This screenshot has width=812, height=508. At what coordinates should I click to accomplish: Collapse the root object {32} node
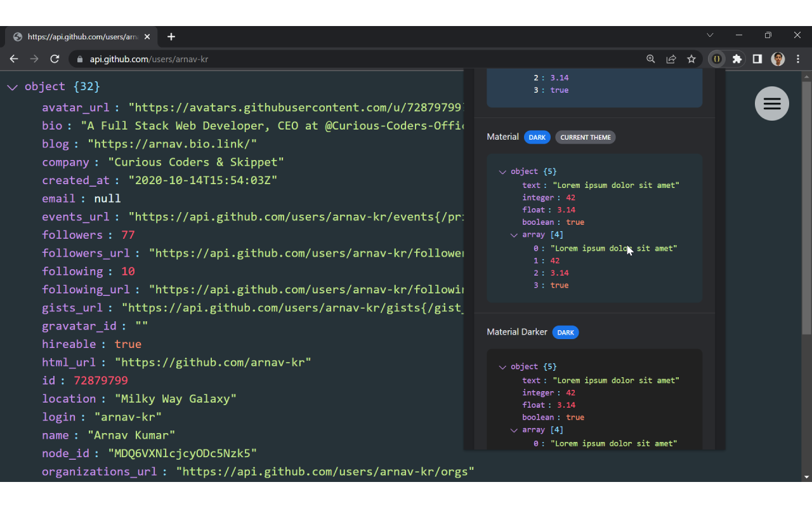12,86
